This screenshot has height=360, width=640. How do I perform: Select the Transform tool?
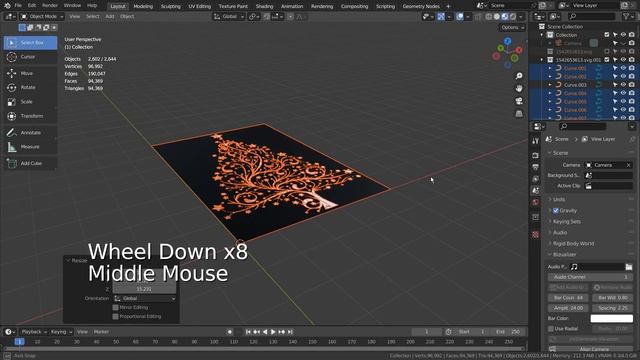(30, 116)
